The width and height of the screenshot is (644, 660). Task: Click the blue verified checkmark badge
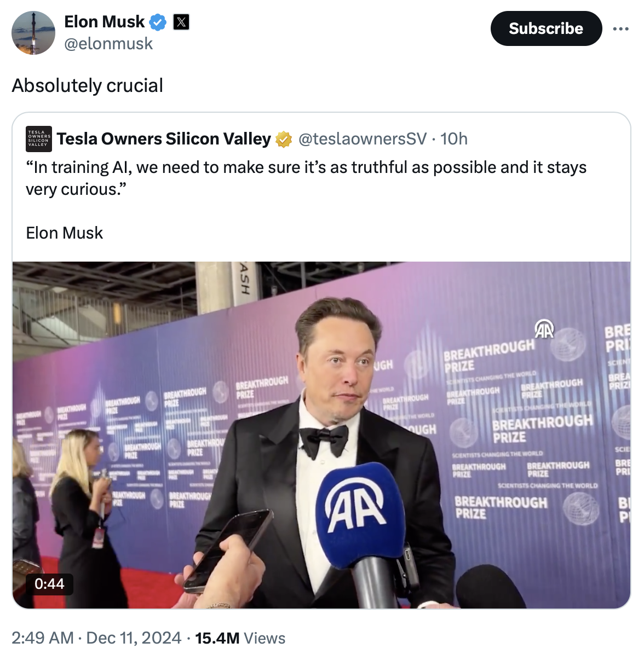(158, 22)
